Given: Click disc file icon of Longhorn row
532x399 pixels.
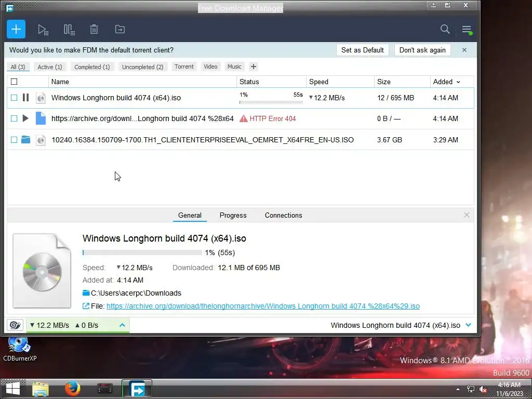Looking at the screenshot, I should 41,98.
